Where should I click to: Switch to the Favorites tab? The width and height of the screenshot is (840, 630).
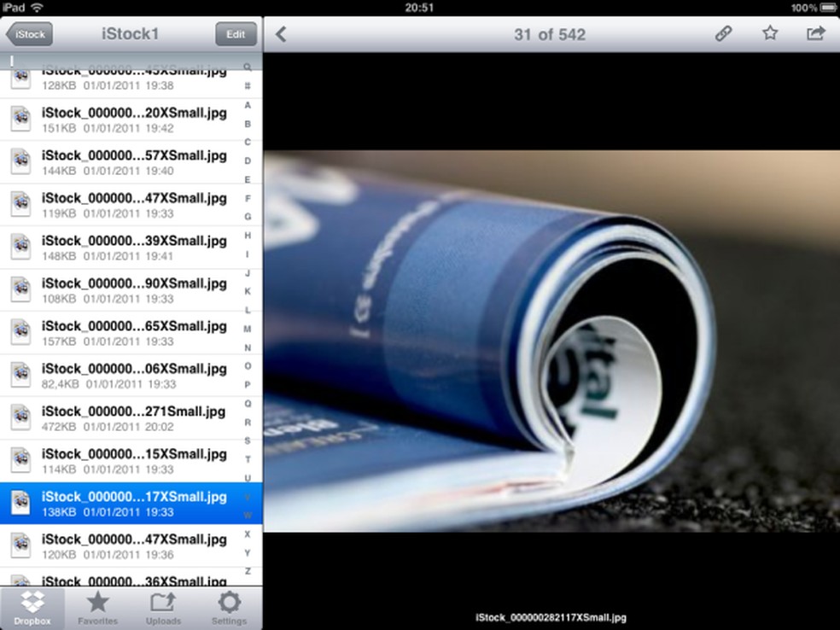click(x=97, y=608)
